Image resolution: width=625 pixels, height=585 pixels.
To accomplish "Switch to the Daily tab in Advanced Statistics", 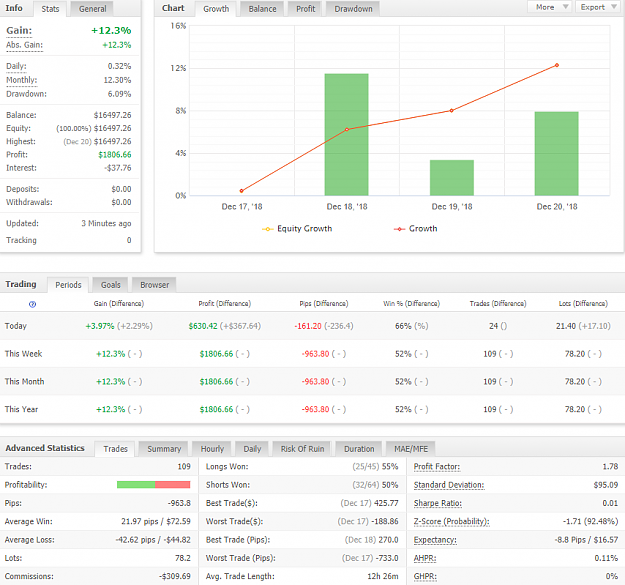I will [252, 449].
